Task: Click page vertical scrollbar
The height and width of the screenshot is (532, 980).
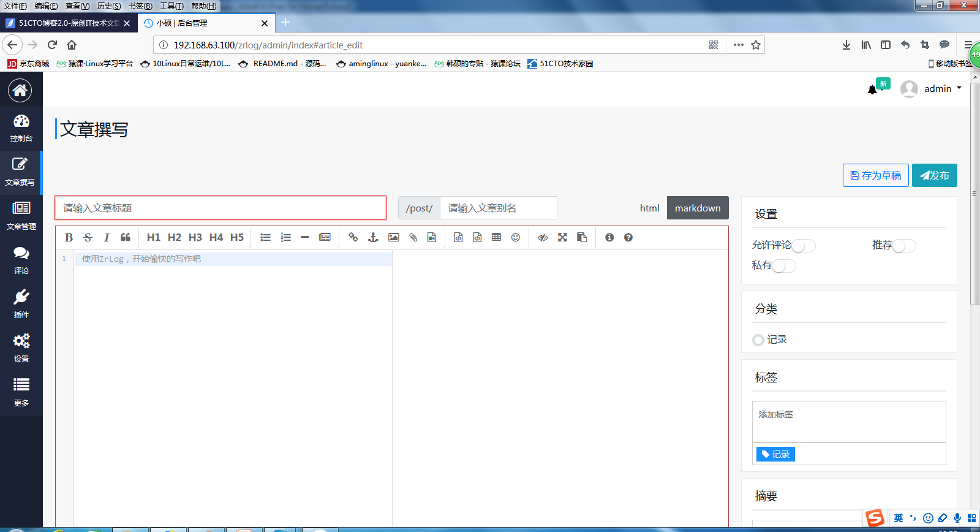Action: (974, 193)
